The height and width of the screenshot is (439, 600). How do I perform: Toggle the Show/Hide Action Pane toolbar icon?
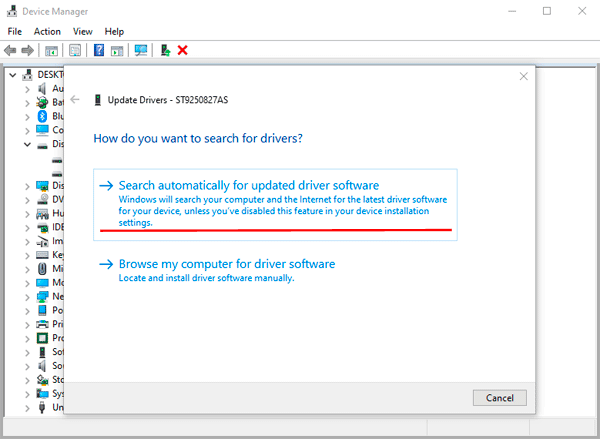(117, 50)
